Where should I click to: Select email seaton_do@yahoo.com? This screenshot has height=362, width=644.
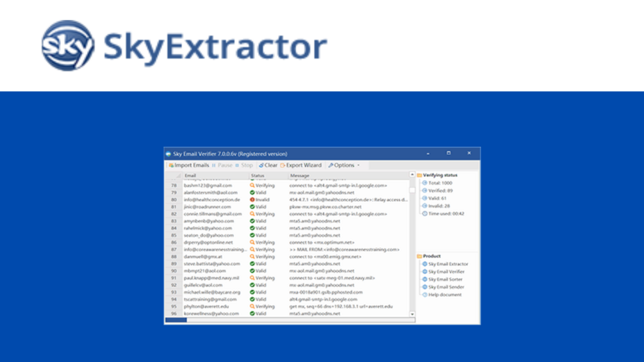coord(209,235)
